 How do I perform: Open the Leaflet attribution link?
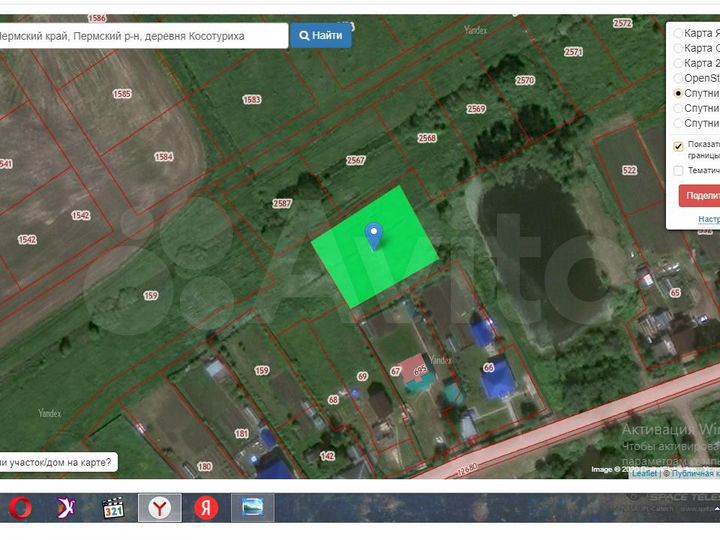(x=644, y=473)
